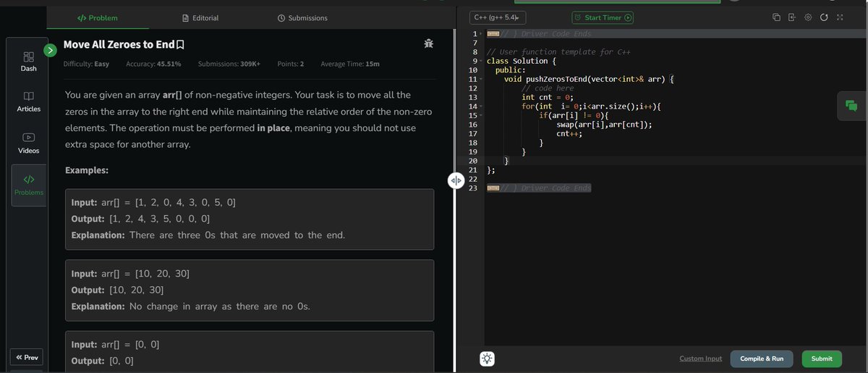Report a bug using the bug icon
868x373 pixels.
tap(429, 44)
